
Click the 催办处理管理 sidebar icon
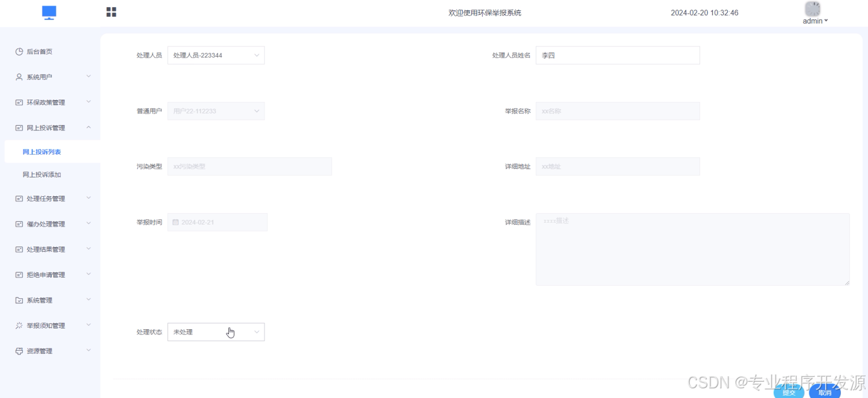[x=19, y=224]
